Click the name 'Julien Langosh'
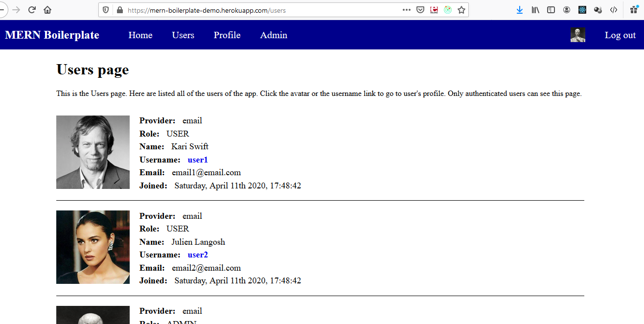644x324 pixels. coord(198,242)
